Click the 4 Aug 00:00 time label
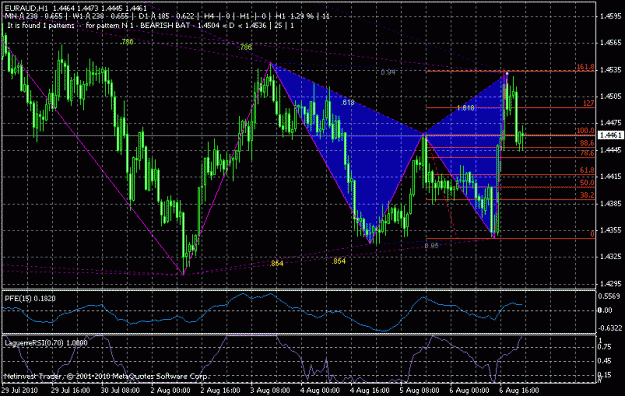Viewport: 625px width, 396px height. [320, 390]
